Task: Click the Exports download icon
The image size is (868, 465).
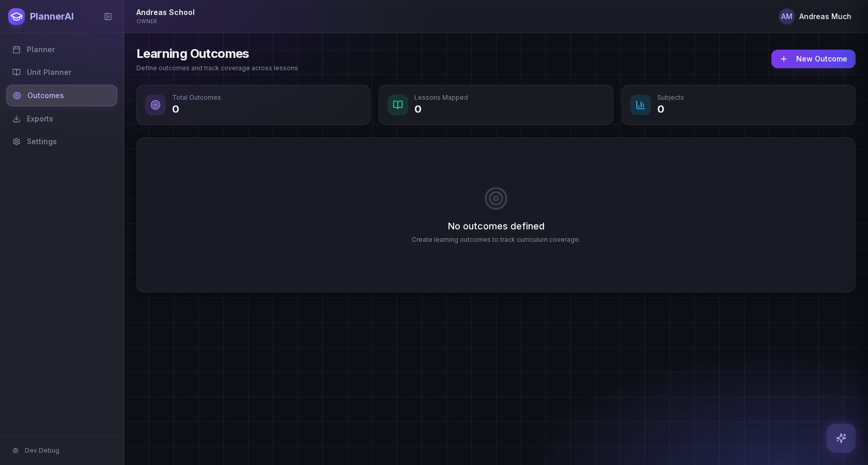Action: [x=17, y=119]
